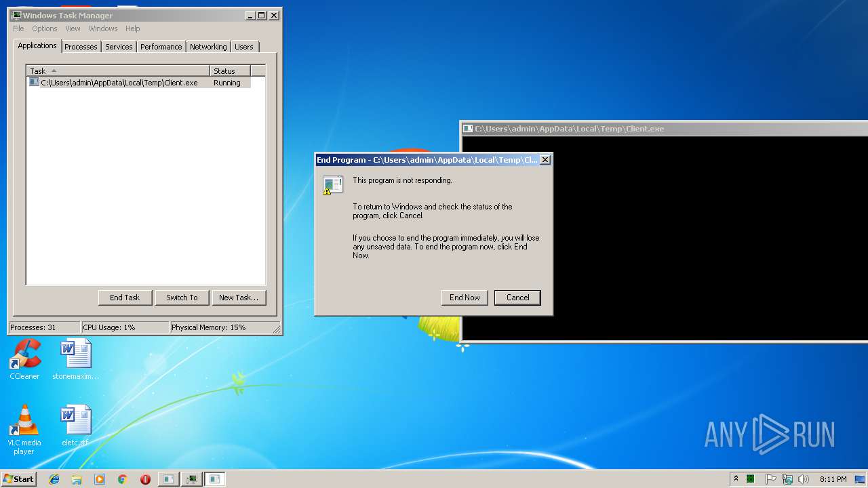Switch to the Performance tab
Image resolution: width=868 pixels, height=488 pixels.
pyautogui.click(x=161, y=47)
